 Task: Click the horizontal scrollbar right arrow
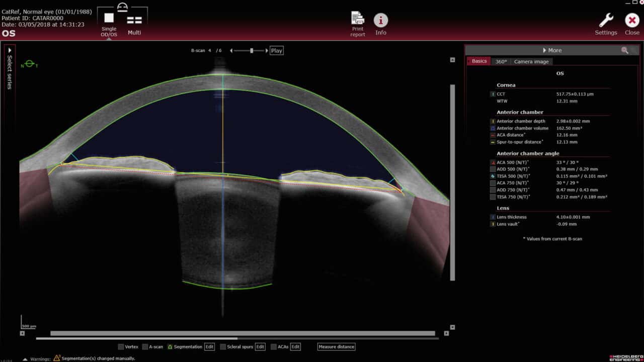446,333
